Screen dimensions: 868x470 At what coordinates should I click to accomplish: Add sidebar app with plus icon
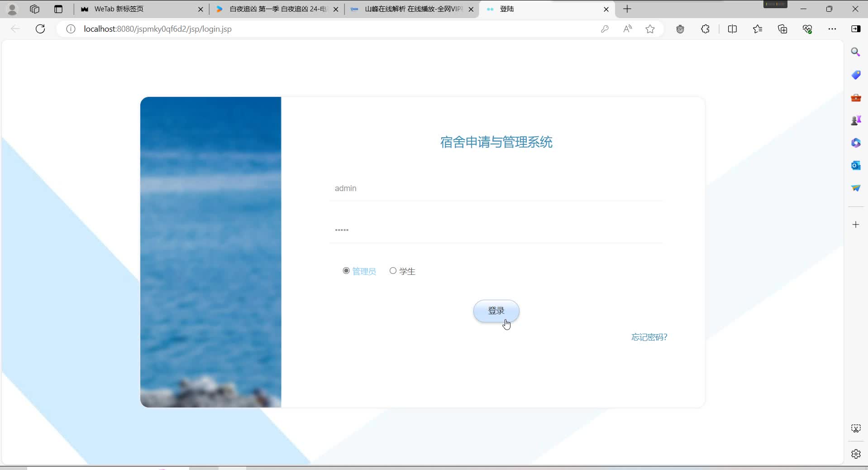tap(856, 225)
